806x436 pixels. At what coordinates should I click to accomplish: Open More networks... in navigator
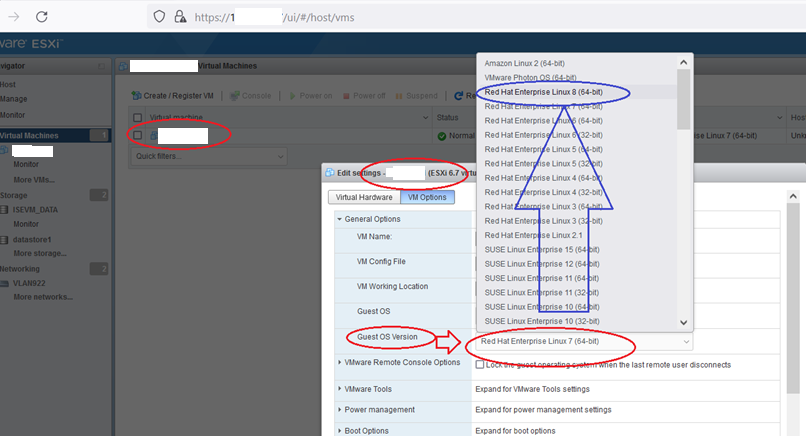tap(43, 297)
